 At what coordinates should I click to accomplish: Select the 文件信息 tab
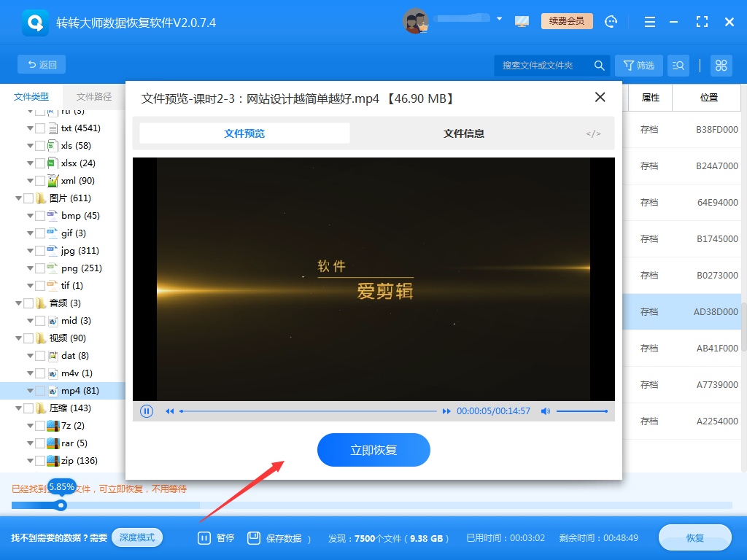click(463, 133)
